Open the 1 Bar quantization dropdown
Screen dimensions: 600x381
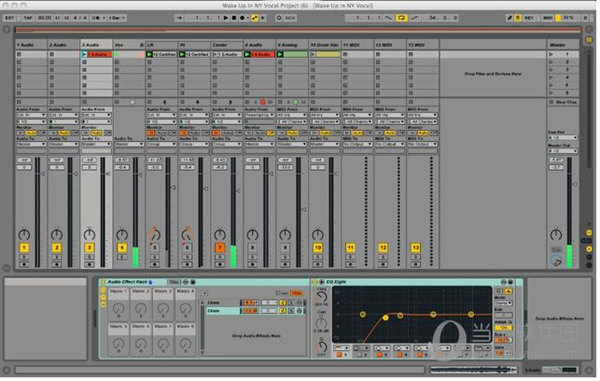pos(117,18)
